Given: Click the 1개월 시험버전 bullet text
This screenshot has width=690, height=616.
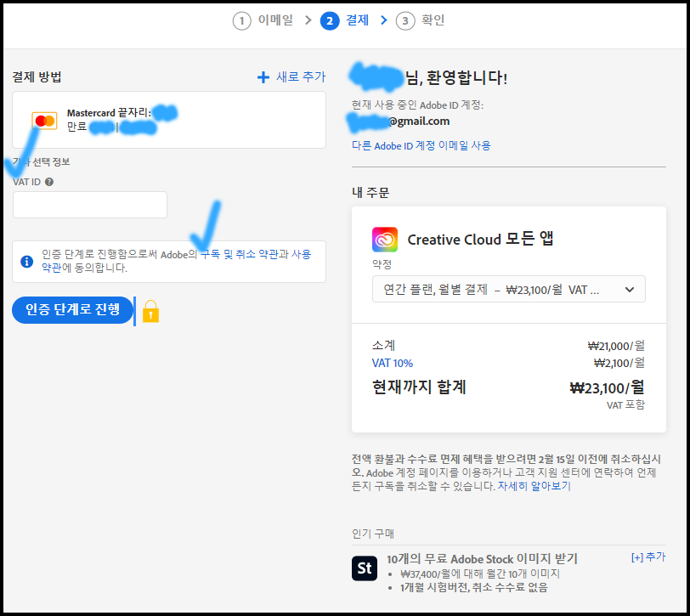Looking at the screenshot, I should pyautogui.click(x=474, y=588).
